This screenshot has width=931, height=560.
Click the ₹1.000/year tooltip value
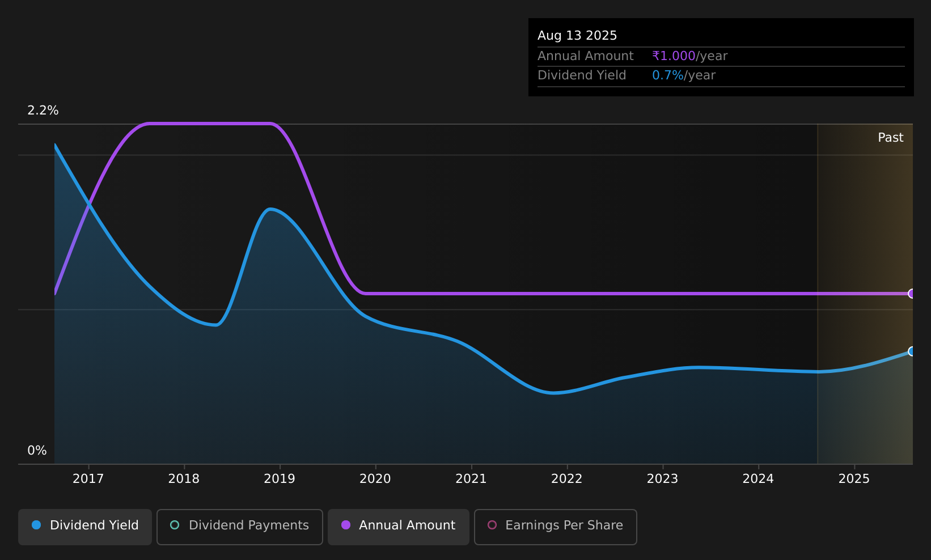click(x=689, y=56)
